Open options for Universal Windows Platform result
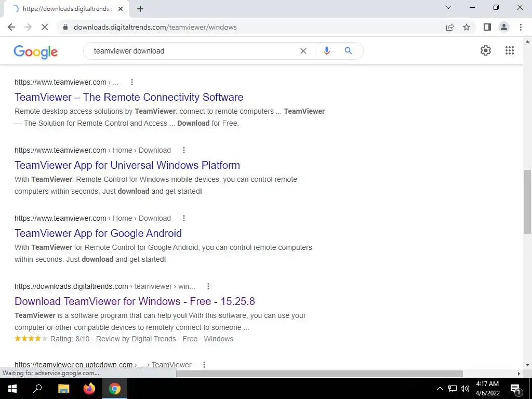532x399 pixels. (x=184, y=150)
